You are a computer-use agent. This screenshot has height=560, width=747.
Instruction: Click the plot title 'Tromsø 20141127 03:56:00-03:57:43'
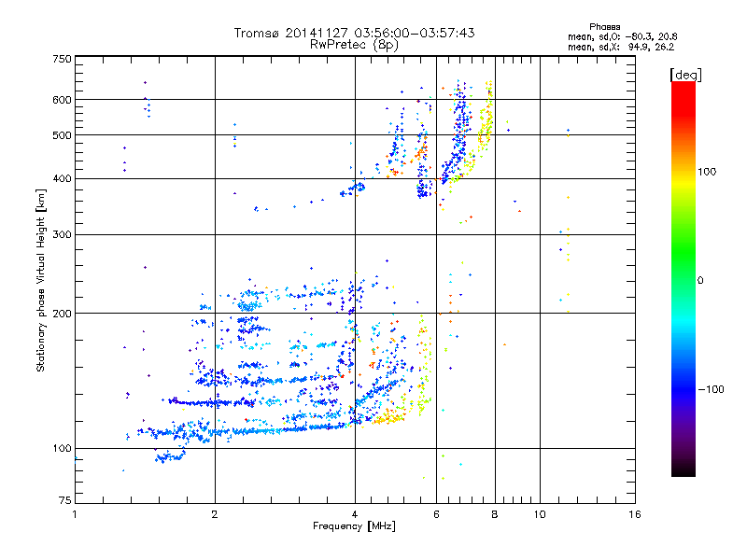point(354,33)
